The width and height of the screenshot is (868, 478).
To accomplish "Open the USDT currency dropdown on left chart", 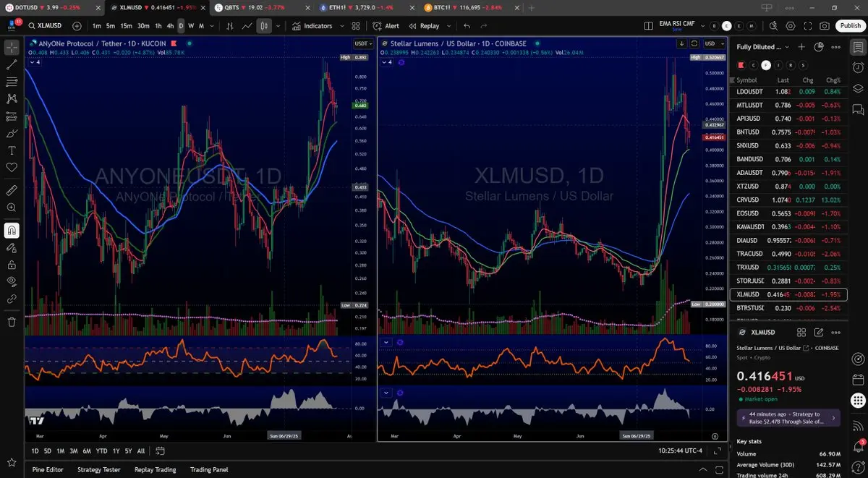I will pyautogui.click(x=362, y=43).
